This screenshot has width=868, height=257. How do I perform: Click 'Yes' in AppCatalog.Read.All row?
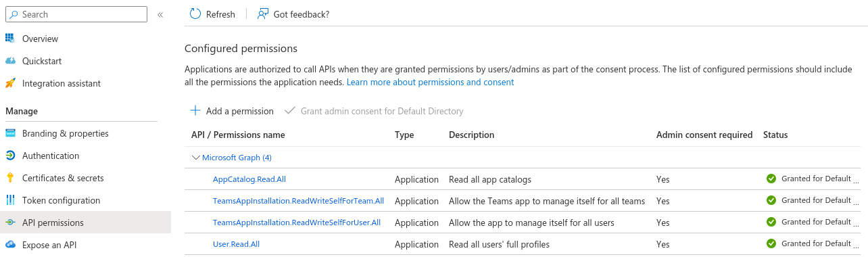pyautogui.click(x=662, y=179)
